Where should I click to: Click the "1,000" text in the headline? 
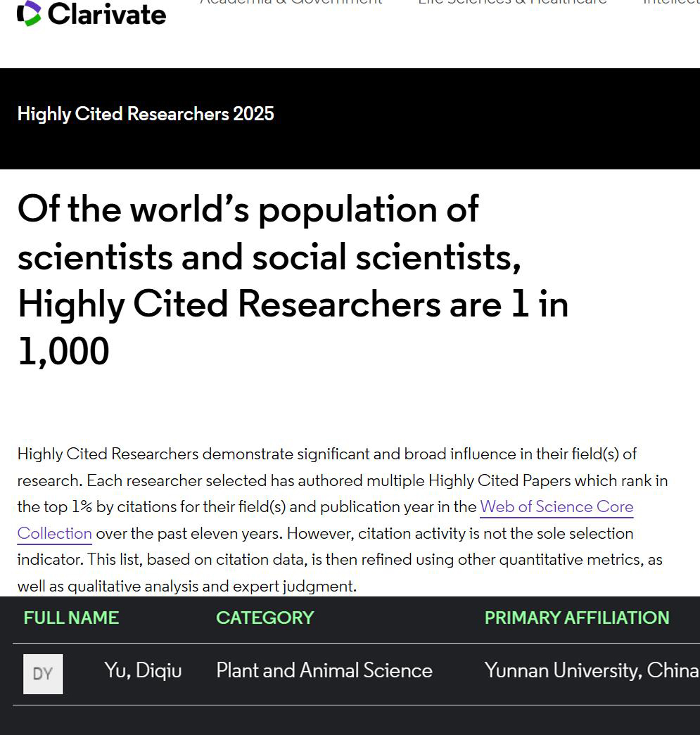pyautogui.click(x=63, y=351)
